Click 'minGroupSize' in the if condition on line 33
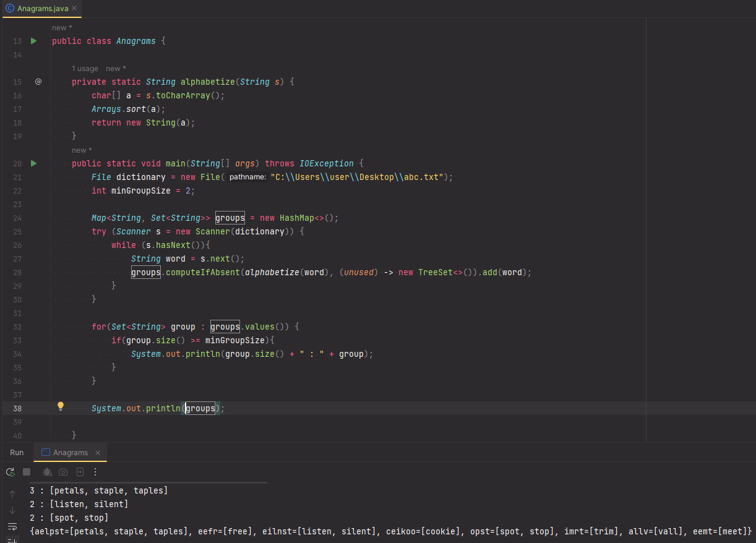The width and height of the screenshot is (756, 543). pos(235,340)
